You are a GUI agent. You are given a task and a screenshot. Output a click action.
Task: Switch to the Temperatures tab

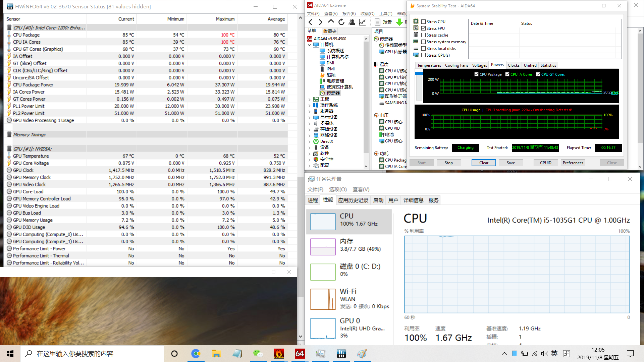tap(429, 65)
